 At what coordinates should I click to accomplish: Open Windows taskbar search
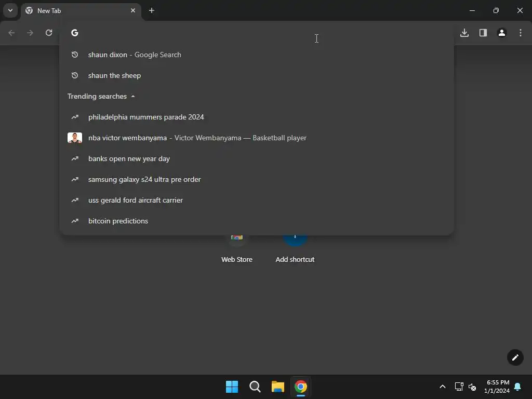pos(255,387)
